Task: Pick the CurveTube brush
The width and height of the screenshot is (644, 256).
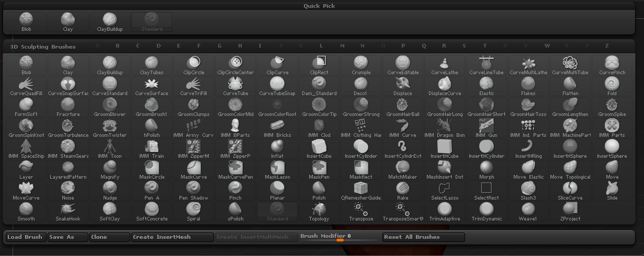Action: tap(235, 87)
